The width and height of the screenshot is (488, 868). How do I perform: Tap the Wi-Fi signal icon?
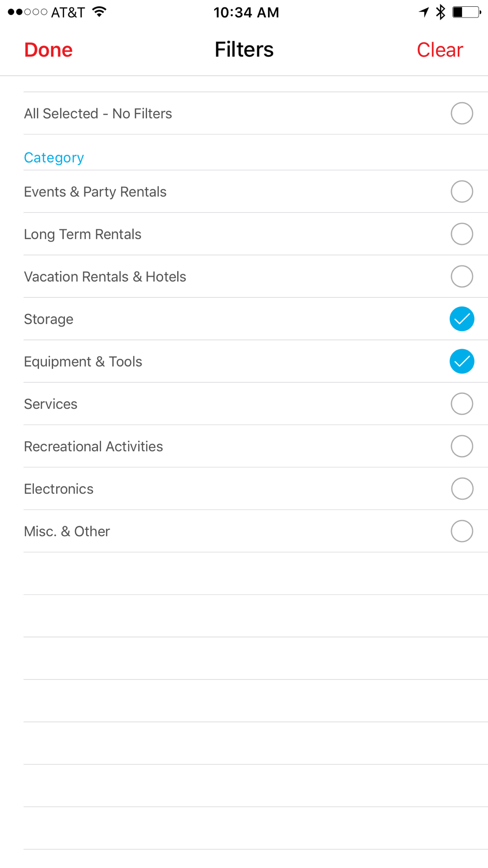pyautogui.click(x=100, y=12)
